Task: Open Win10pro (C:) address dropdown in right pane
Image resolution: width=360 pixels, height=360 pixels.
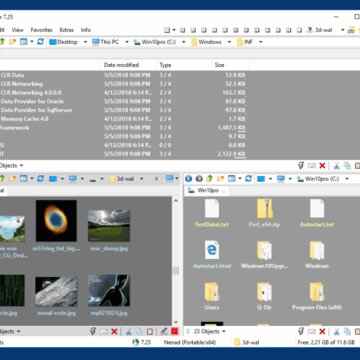Action: pos(347,179)
